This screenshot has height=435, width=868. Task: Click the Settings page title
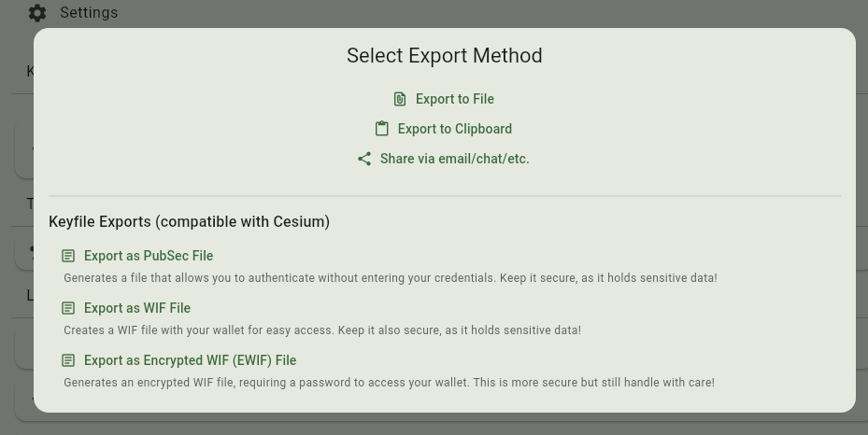[x=89, y=13]
